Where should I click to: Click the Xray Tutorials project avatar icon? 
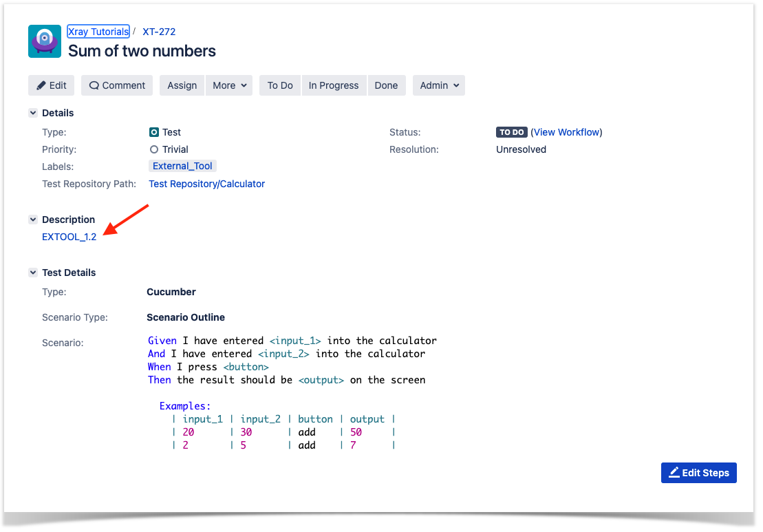click(x=45, y=41)
